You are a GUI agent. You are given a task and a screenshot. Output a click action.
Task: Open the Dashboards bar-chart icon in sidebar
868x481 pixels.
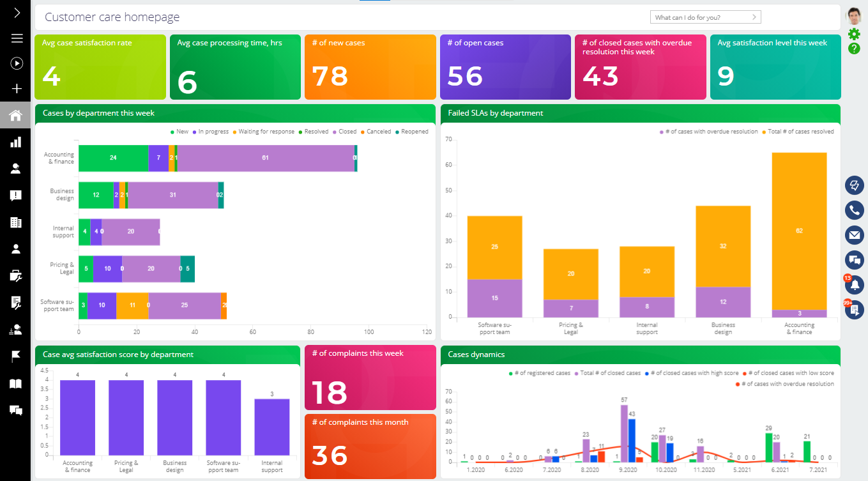(16, 142)
